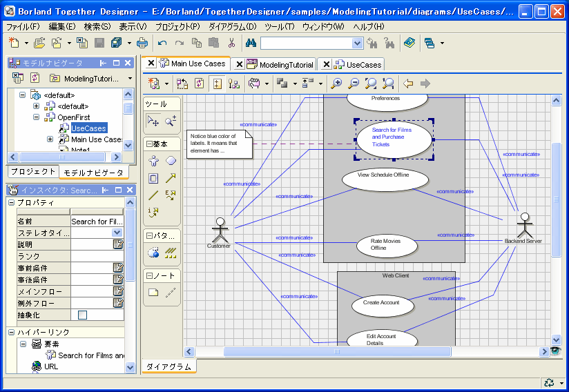This screenshot has height=392, width=569.
Task: Select the System Boundary rectangle tool
Action: tap(153, 178)
